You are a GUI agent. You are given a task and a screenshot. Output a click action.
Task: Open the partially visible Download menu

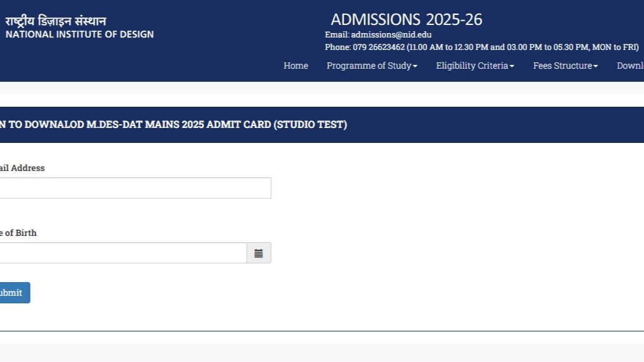tap(630, 66)
